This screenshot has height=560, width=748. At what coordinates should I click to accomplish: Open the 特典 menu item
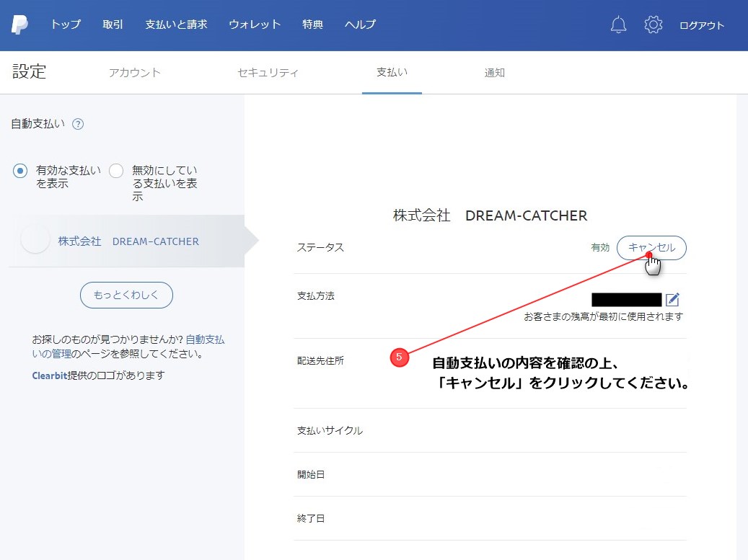click(312, 25)
